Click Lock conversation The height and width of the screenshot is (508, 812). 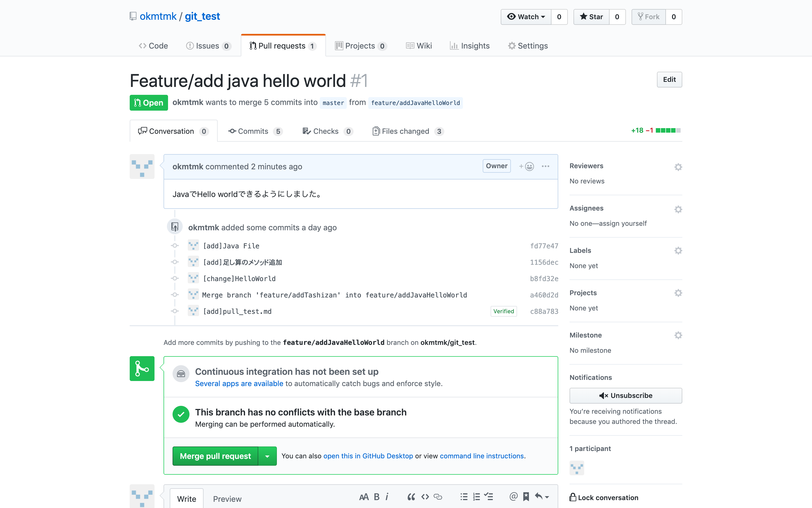[x=604, y=498]
